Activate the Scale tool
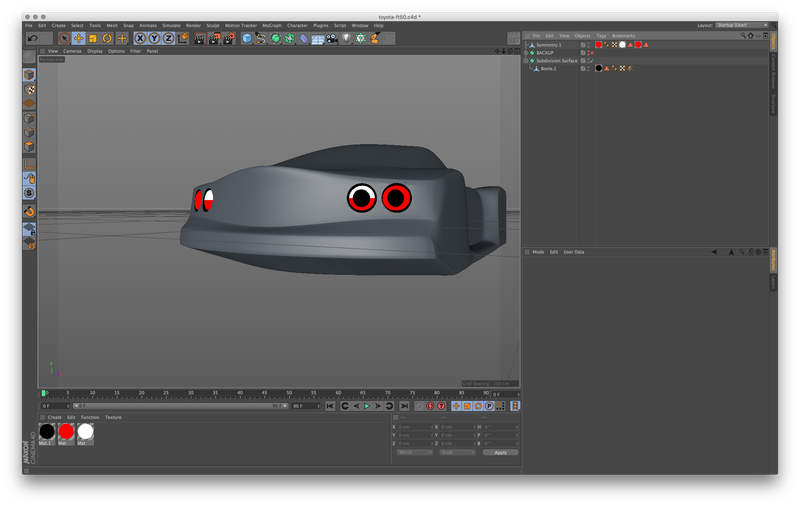Viewport: 800px width, 506px height. pyautogui.click(x=93, y=38)
